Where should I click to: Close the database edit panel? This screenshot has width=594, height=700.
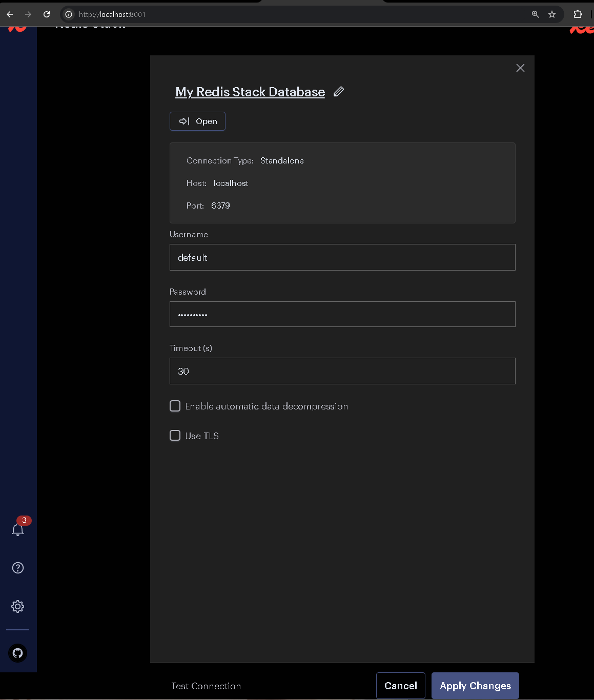coord(520,68)
